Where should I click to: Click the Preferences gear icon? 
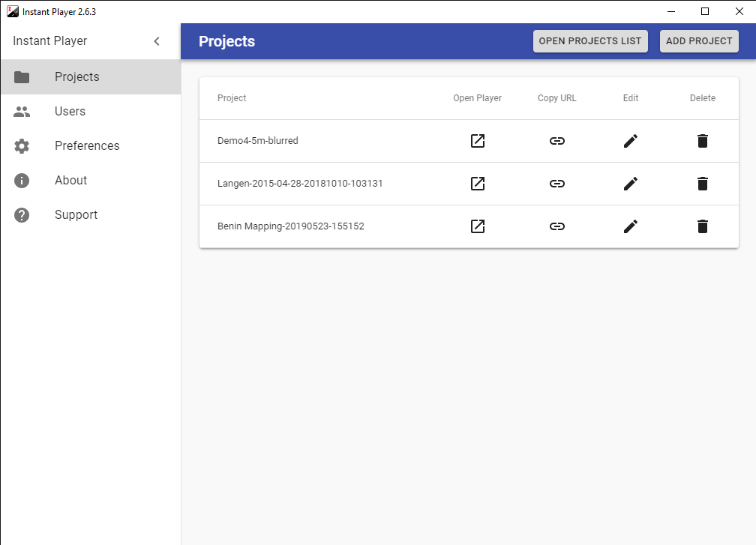22,146
